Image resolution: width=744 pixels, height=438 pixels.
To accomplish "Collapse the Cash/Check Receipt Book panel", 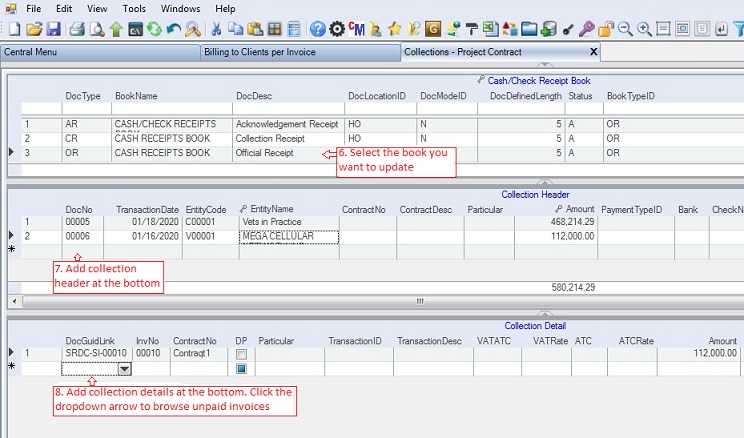I will (x=543, y=69).
